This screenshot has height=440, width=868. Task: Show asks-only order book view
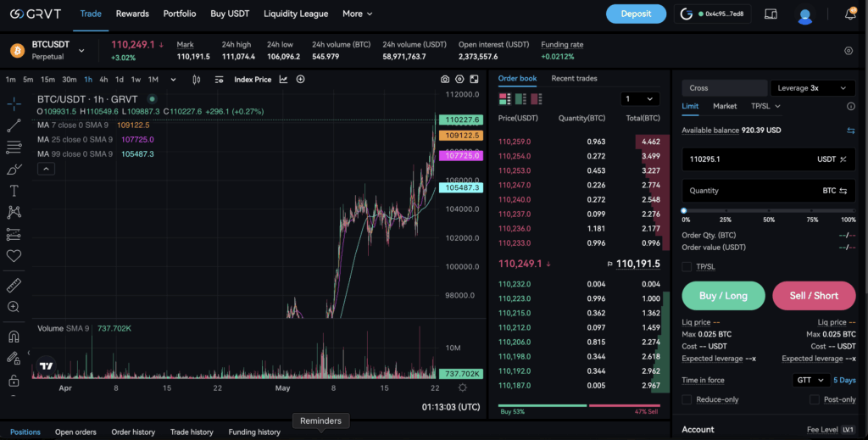(537, 99)
